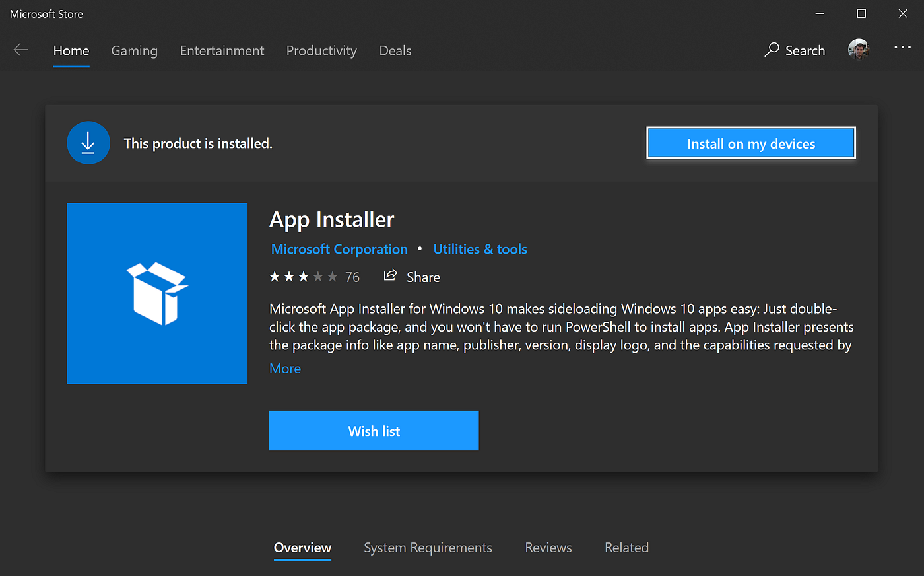This screenshot has width=924, height=576.
Task: Open the 'See more' ellipsis menu
Action: [x=902, y=50]
